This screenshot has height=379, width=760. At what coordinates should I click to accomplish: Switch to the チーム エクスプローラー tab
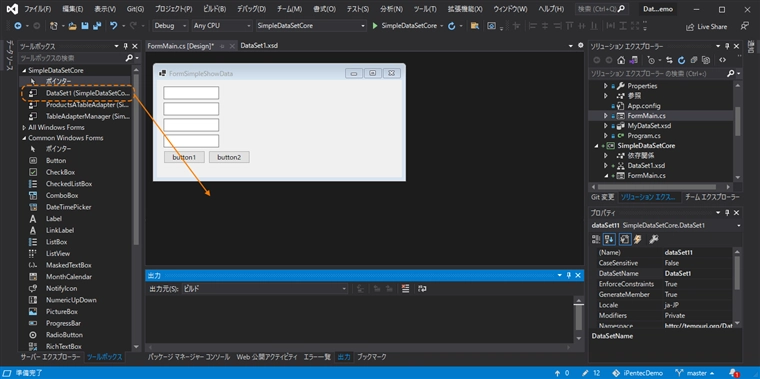click(x=712, y=197)
